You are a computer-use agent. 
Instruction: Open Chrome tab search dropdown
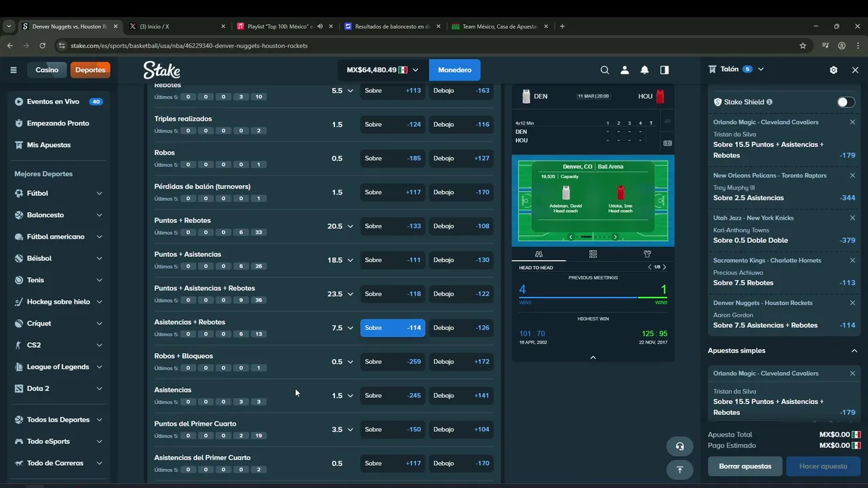pos(9,26)
